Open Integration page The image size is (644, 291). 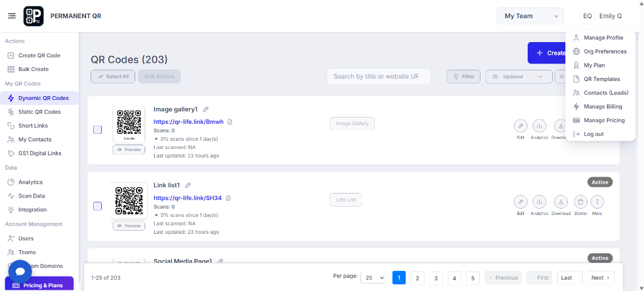click(x=33, y=209)
